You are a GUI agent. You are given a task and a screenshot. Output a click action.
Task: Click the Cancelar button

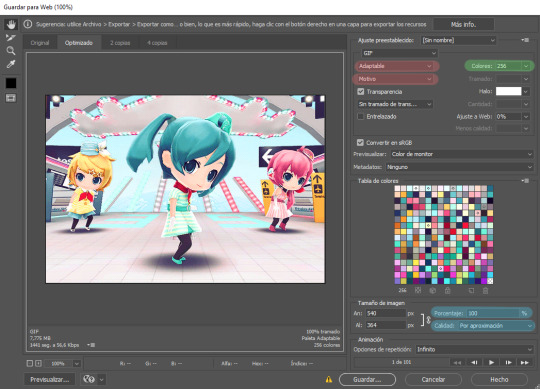(x=433, y=379)
